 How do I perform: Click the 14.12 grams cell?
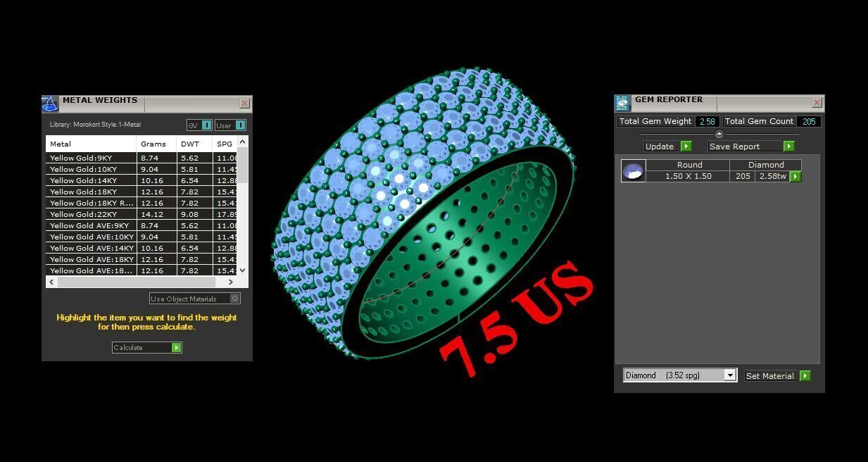pos(156,214)
